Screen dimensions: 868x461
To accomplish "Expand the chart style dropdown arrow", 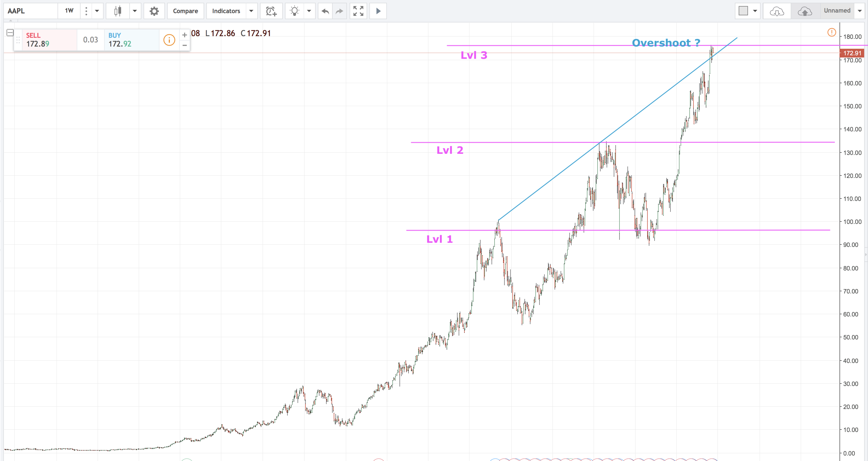I will tap(135, 11).
